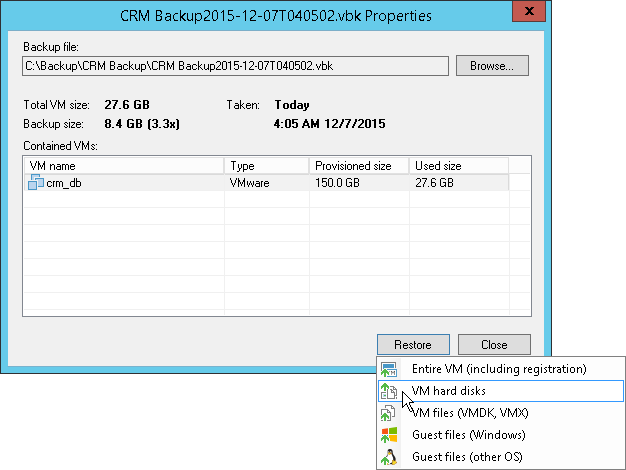Click the 27.6 GB used size cell

click(x=434, y=183)
